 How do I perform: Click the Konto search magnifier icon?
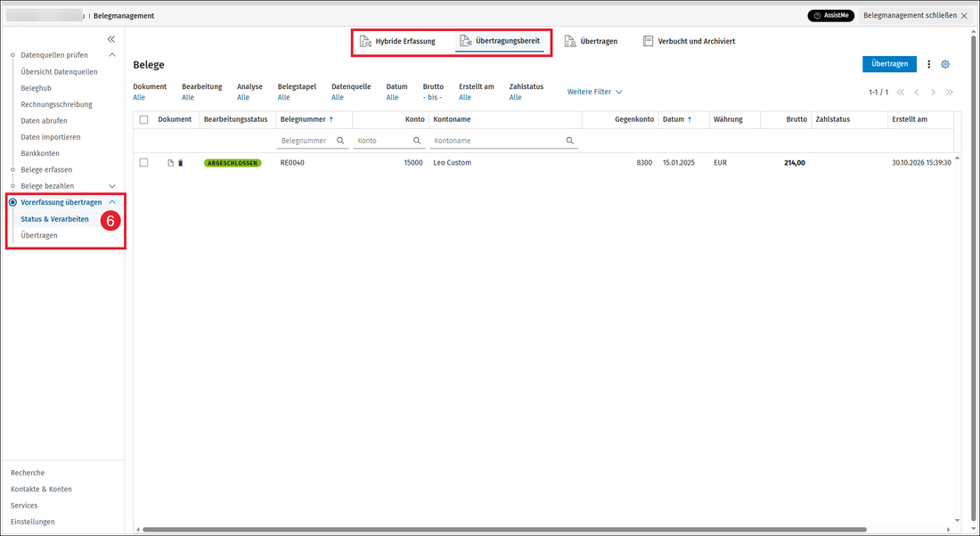pos(417,141)
